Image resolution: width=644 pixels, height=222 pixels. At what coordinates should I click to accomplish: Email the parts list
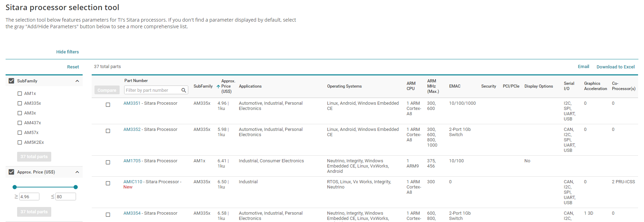click(x=583, y=67)
